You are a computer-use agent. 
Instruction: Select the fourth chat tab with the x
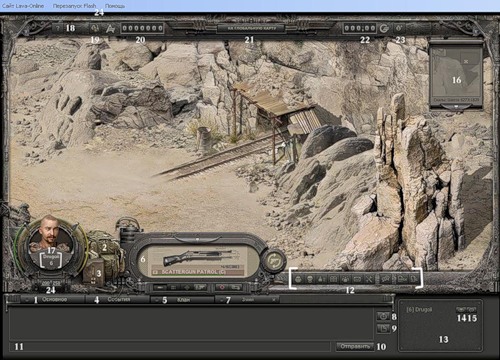[x=247, y=299]
